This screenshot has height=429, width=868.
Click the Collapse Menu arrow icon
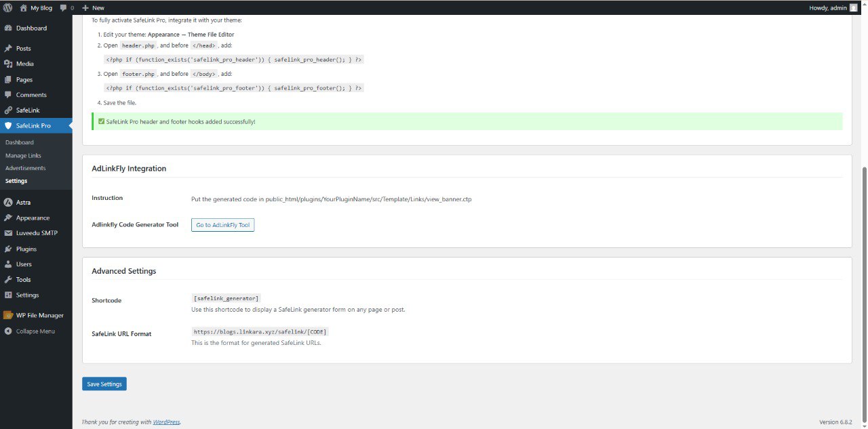click(x=8, y=331)
